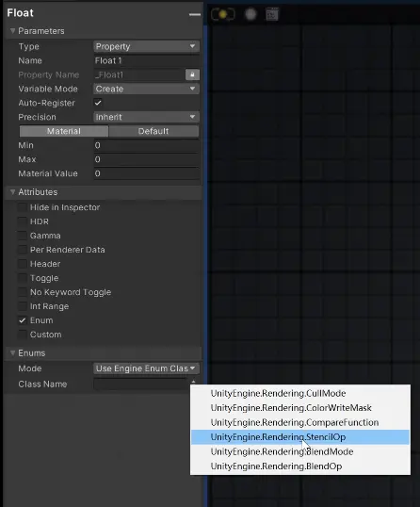
Task: Click the yellow shader update toggle icon
Action: 223,14
